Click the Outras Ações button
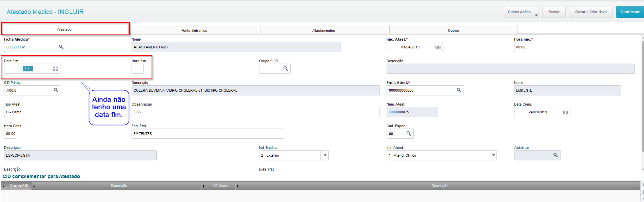 pos(521,12)
